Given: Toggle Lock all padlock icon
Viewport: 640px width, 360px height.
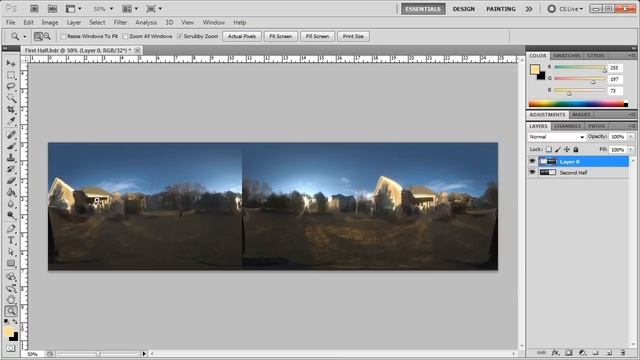Looking at the screenshot, I should tap(576, 149).
